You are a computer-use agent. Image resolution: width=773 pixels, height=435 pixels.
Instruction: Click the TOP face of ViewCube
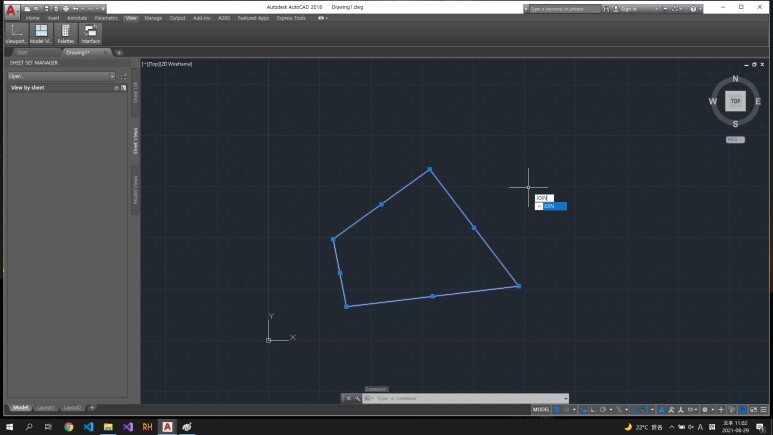(735, 101)
